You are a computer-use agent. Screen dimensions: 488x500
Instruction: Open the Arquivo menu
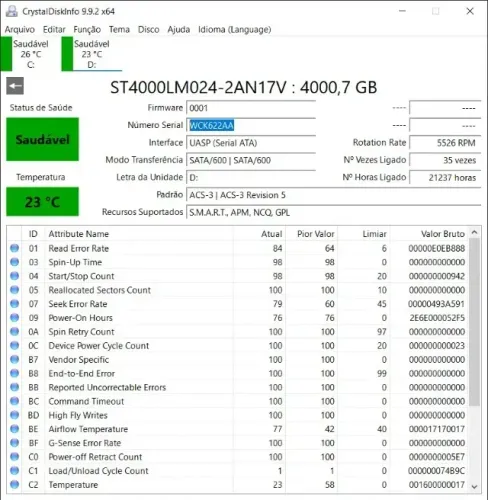tap(20, 29)
